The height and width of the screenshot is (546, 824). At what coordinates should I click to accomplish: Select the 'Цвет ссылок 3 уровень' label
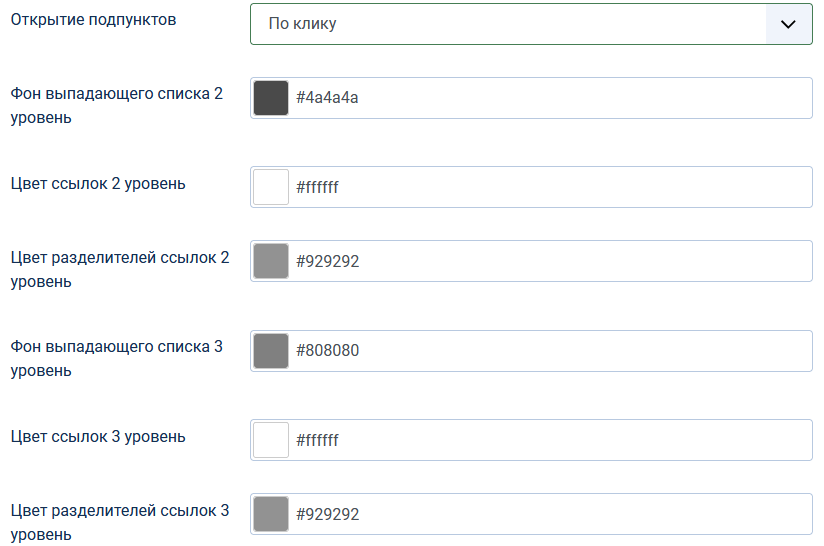pos(98,436)
